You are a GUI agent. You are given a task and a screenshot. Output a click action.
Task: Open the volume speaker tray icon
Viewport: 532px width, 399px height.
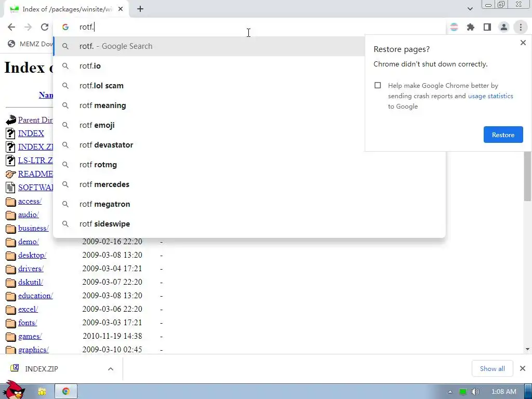tap(475, 392)
